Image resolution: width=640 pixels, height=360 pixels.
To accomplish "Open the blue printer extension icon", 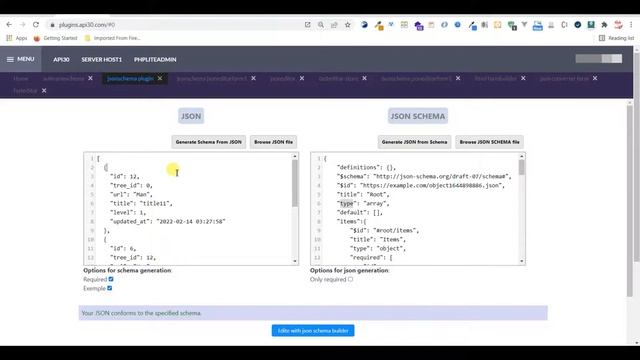I will pos(538,25).
